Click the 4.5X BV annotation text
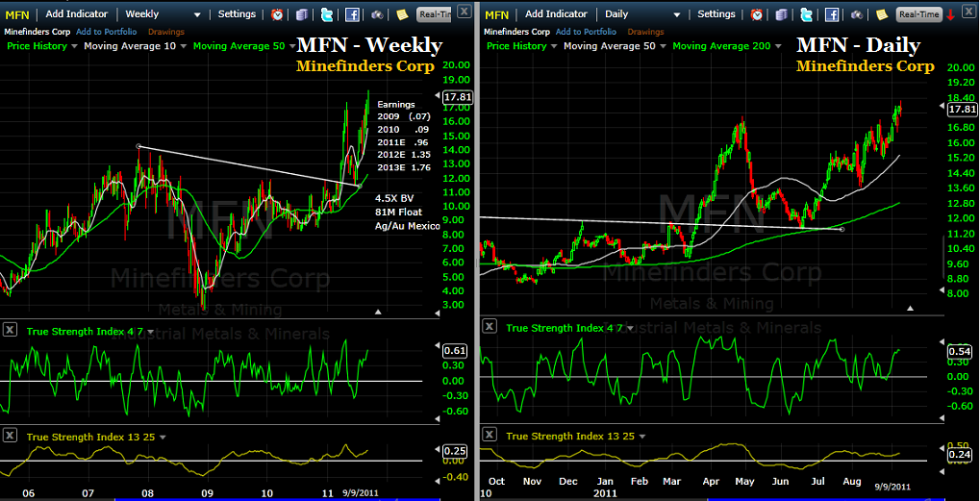980x501 pixels. tap(393, 198)
